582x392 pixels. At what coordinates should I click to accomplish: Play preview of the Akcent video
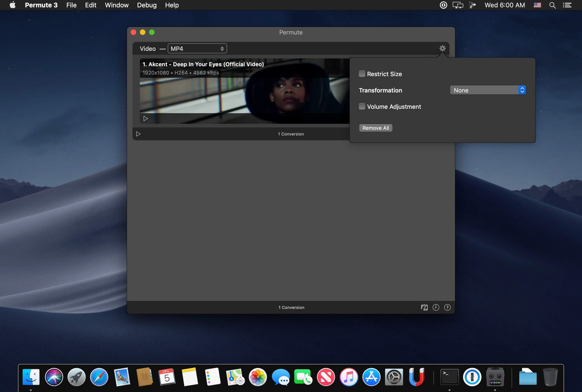point(145,118)
